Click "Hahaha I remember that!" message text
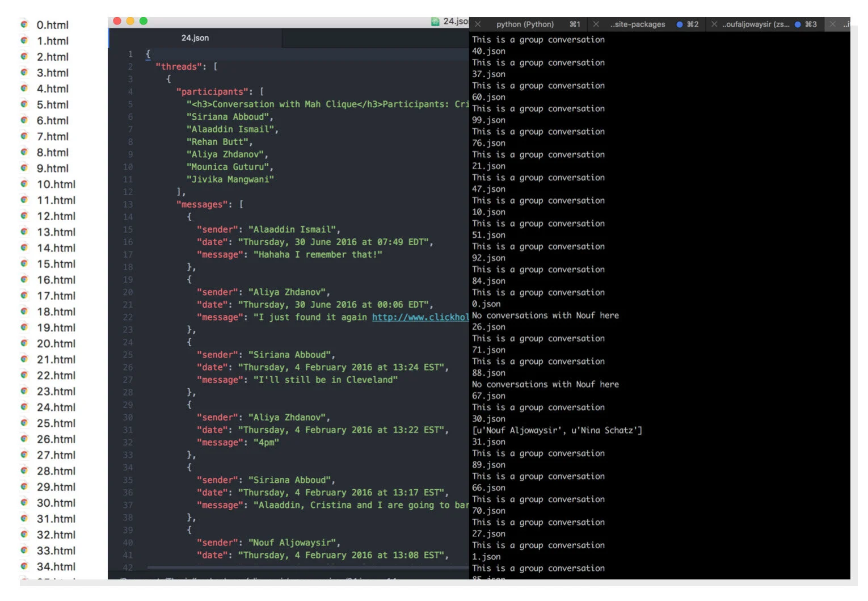Viewport: 868px width, 601px height. coord(318,255)
